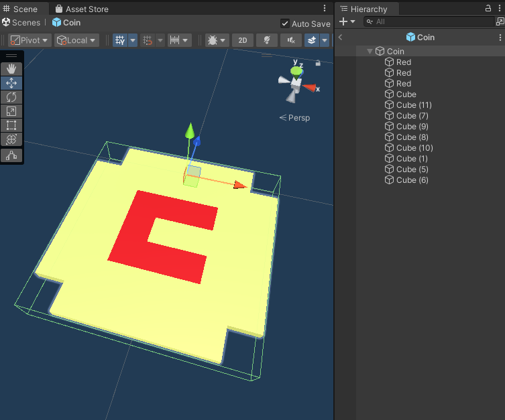Toggle scene gizmo rotation lock
The height and width of the screenshot is (420, 505).
coord(318,63)
